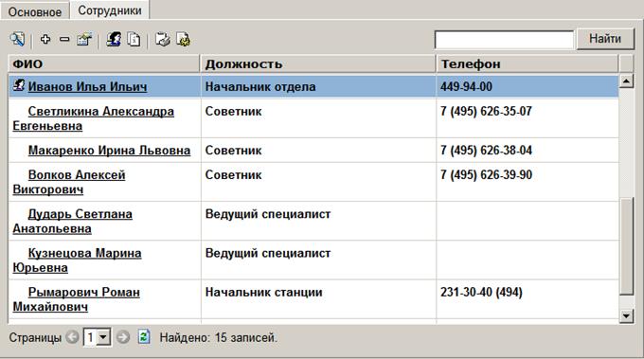
Task: Open Волков Алексей Викторович link
Action: click(69, 182)
